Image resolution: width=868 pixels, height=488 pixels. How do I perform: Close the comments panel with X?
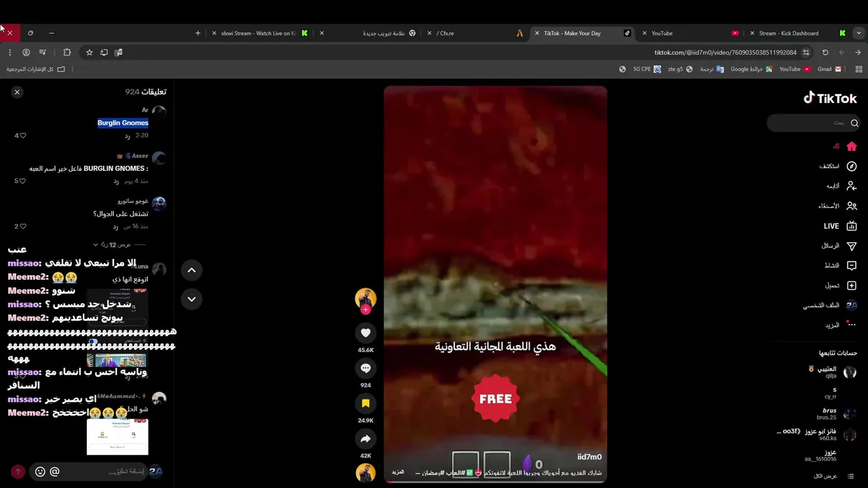click(17, 92)
